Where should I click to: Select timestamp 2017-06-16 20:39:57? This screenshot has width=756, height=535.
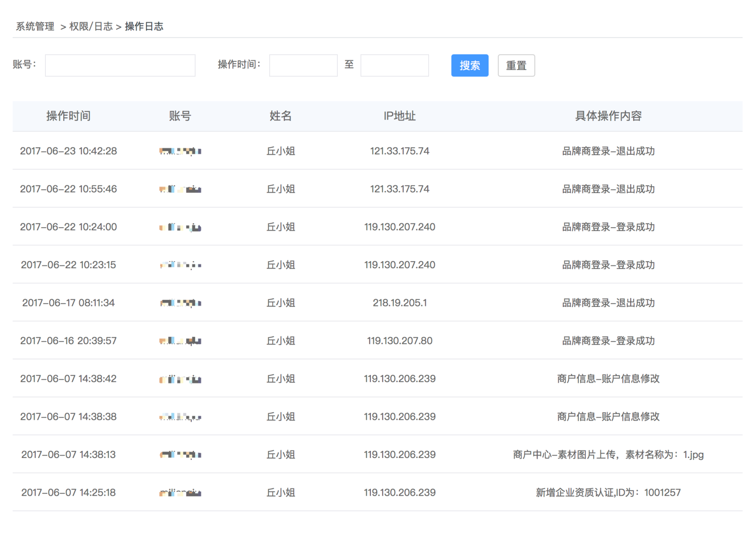click(x=69, y=340)
